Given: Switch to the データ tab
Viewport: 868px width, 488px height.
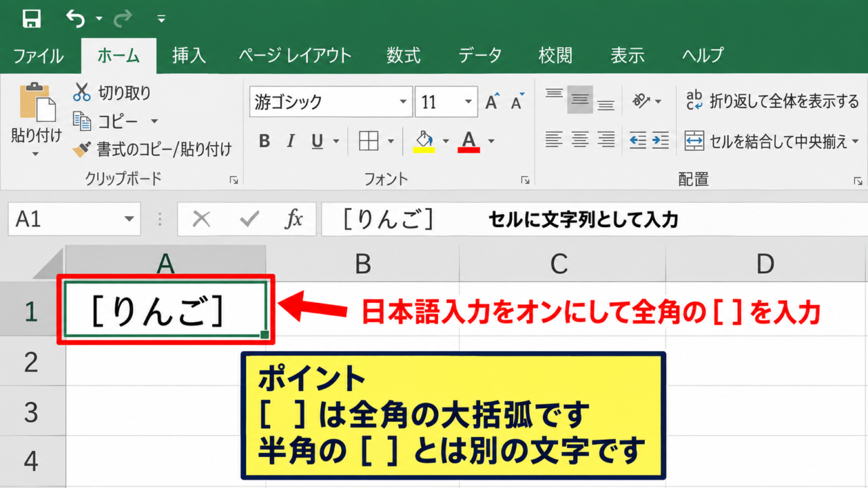Looking at the screenshot, I should click(x=480, y=56).
